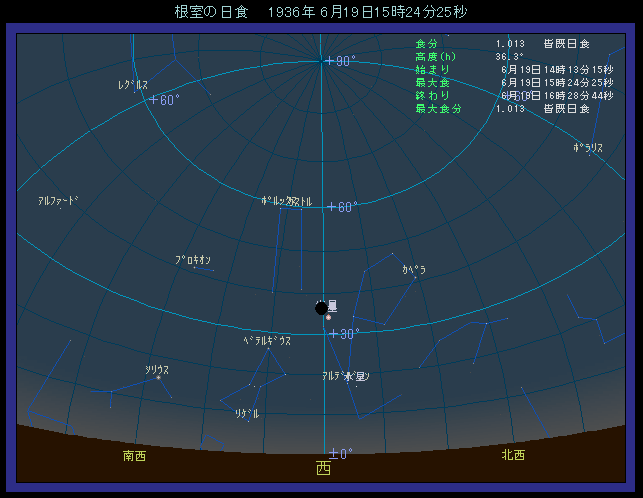The image size is (643, 498).
Task: Click the ±0° horizon altitude label
Action: 340,454
